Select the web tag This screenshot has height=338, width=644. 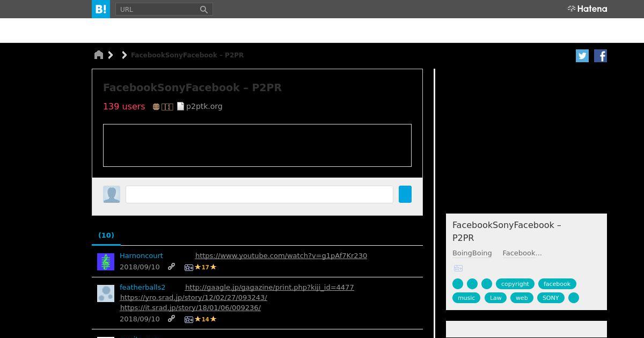[522, 298]
